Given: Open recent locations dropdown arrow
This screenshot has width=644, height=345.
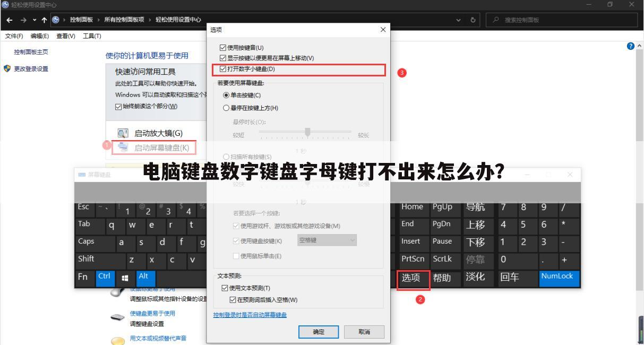Looking at the screenshot, I should coord(35,20).
